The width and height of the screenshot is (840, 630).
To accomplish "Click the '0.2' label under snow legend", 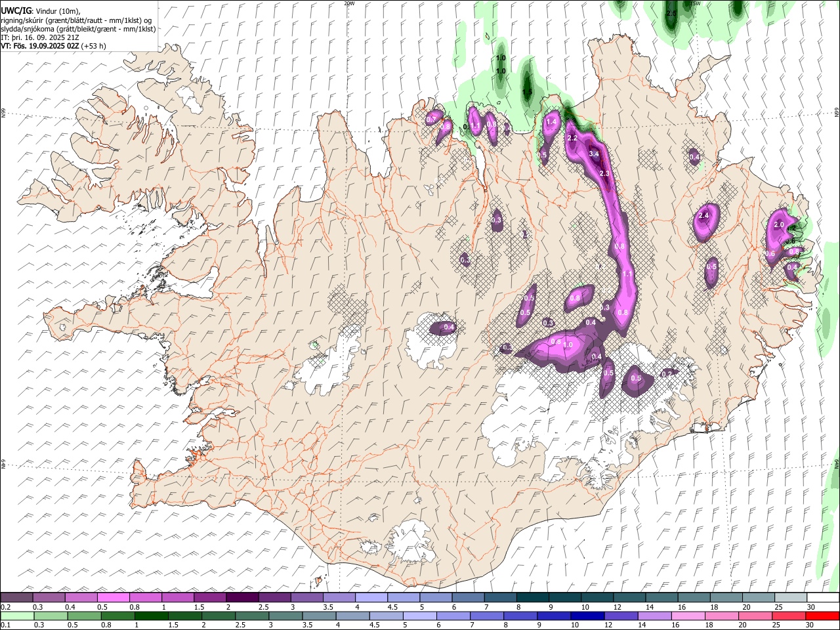I will coord(5,607).
